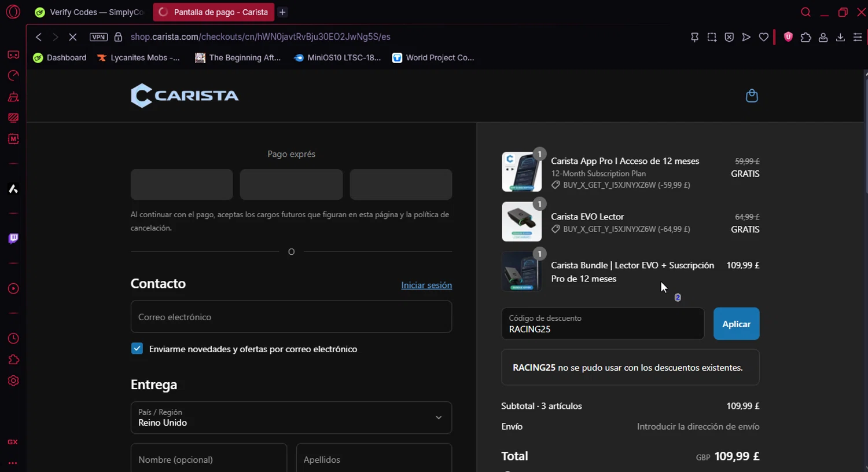This screenshot has width=868, height=472.
Task: Click the Aplicar discount button
Action: [x=736, y=324]
